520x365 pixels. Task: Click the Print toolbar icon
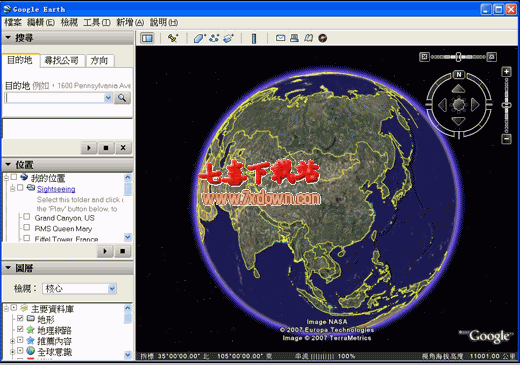click(x=294, y=38)
